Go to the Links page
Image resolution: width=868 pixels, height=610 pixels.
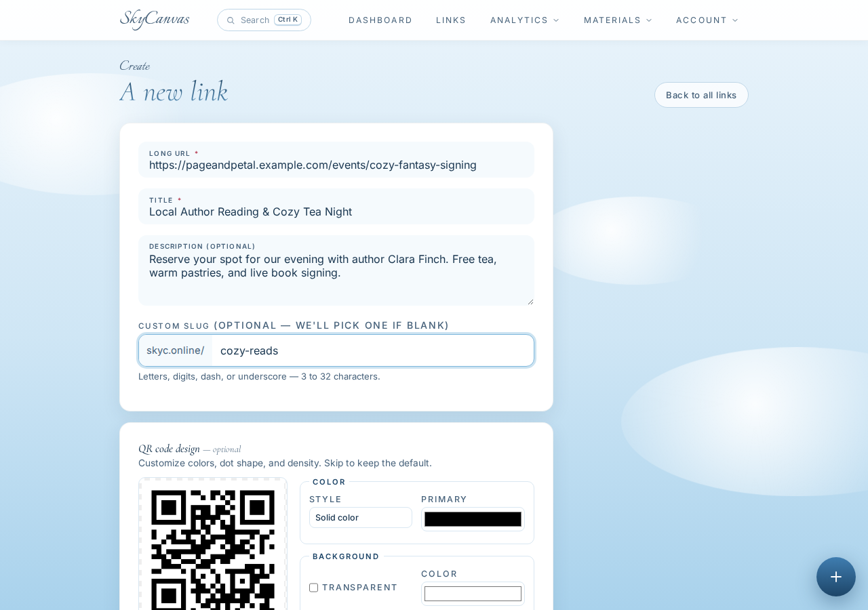point(451,20)
